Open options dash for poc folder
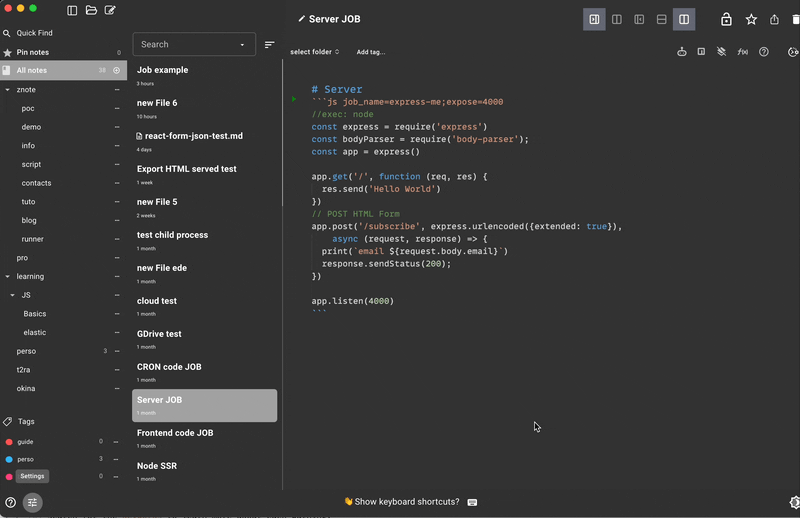Image resolution: width=800 pixels, height=518 pixels. [x=117, y=108]
